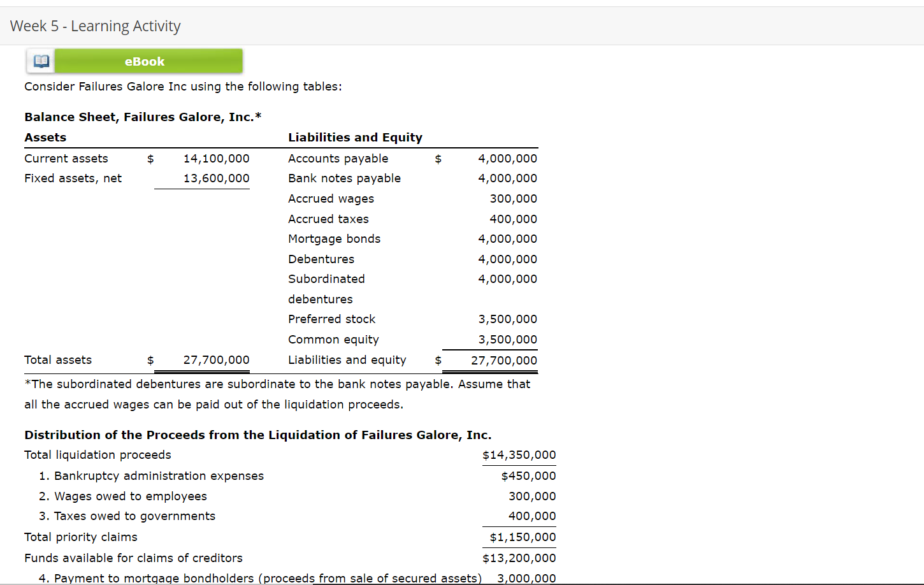Select the "Common equity" row label
The height and width of the screenshot is (585, 924).
(x=333, y=340)
